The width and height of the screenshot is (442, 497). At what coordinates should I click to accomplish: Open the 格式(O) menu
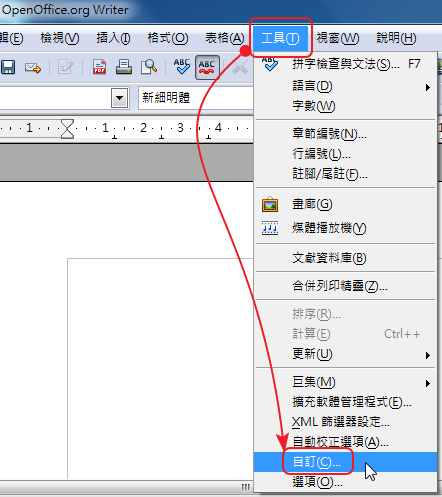pyautogui.click(x=168, y=38)
